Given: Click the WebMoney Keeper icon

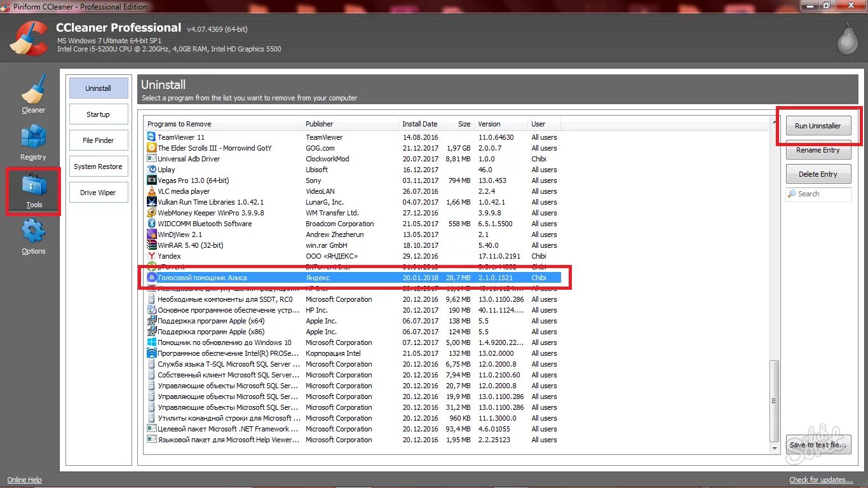Looking at the screenshot, I should click(x=151, y=213).
